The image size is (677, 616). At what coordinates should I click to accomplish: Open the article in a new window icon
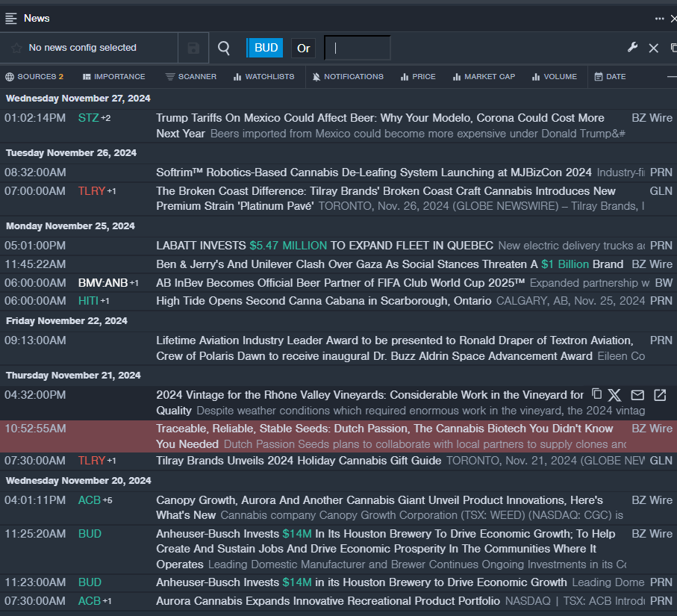point(660,395)
